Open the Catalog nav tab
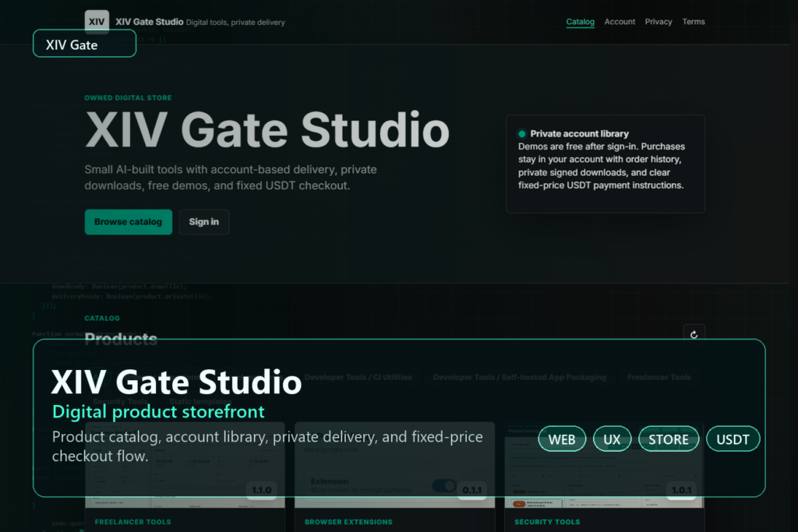798x532 pixels. 580,22
